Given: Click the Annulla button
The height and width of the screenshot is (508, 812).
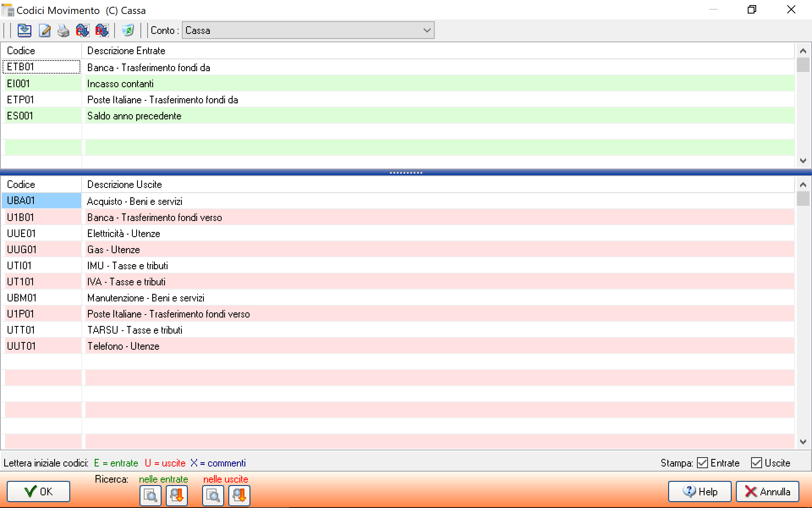Looking at the screenshot, I should click(x=767, y=491).
